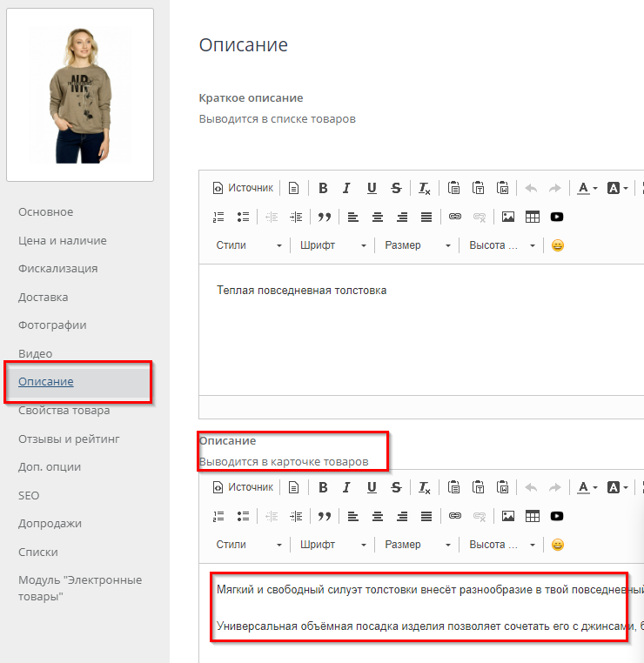This screenshot has height=663, width=644.
Task: Open the Свойства товара section
Action: [x=64, y=411]
